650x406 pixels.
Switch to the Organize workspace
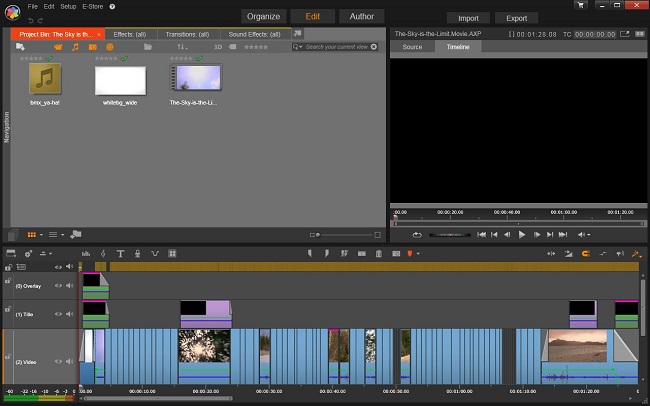[x=262, y=17]
